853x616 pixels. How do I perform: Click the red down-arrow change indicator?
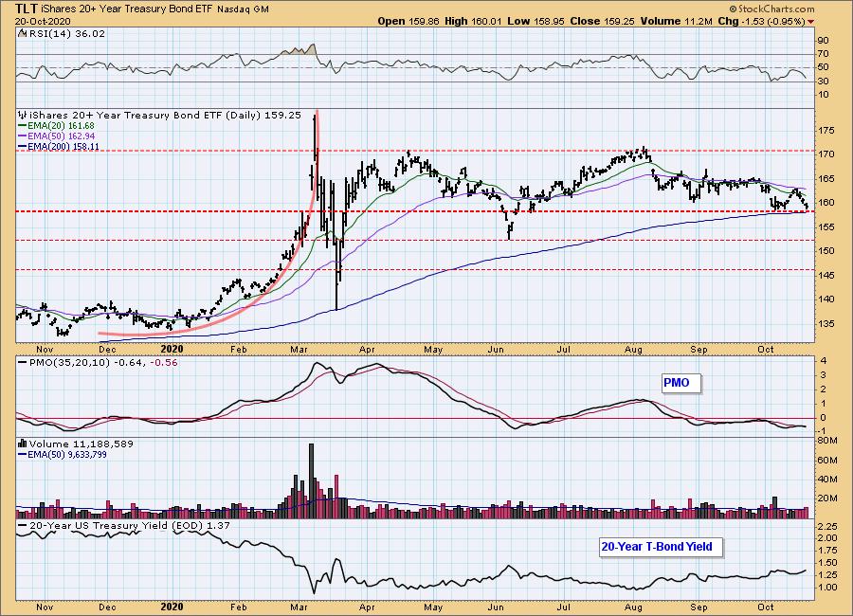point(811,22)
